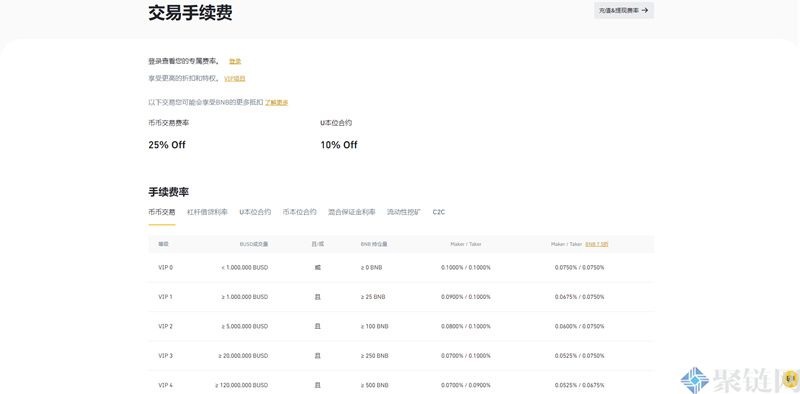This screenshot has height=394, width=800.
Task: Click the '≥ 1,000,000 BUSD' cell
Action: coord(245,297)
